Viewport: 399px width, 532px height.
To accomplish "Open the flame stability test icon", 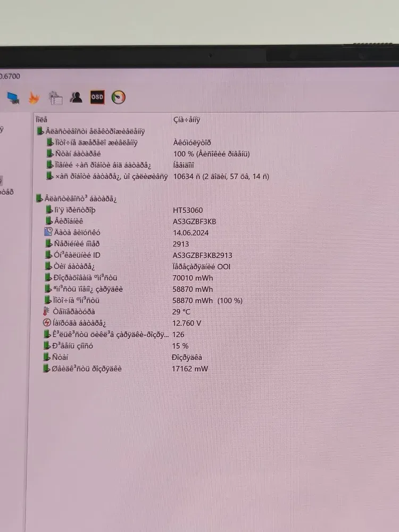I will [35, 98].
